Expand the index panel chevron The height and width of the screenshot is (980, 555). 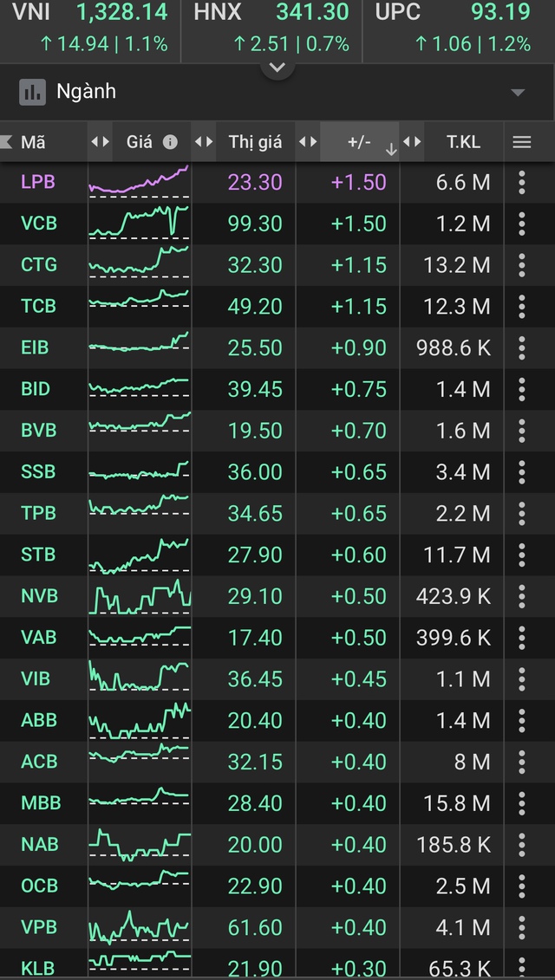click(277, 66)
